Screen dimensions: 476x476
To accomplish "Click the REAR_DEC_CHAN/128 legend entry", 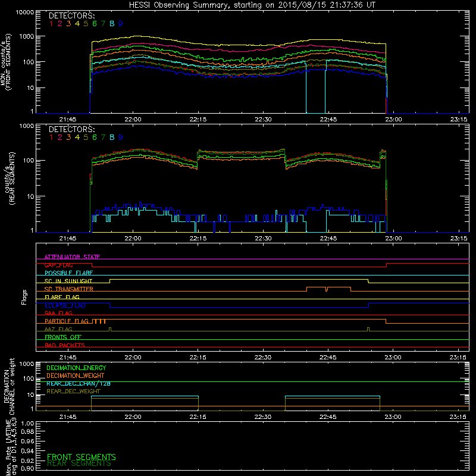I will tap(79, 383).
